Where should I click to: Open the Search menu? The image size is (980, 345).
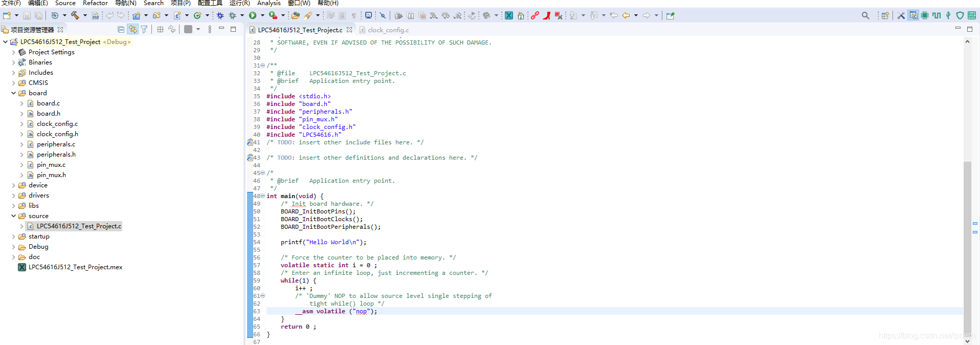153,3
